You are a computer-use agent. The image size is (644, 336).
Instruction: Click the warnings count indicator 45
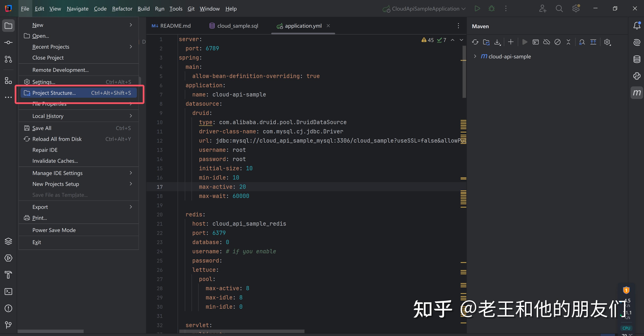point(428,40)
